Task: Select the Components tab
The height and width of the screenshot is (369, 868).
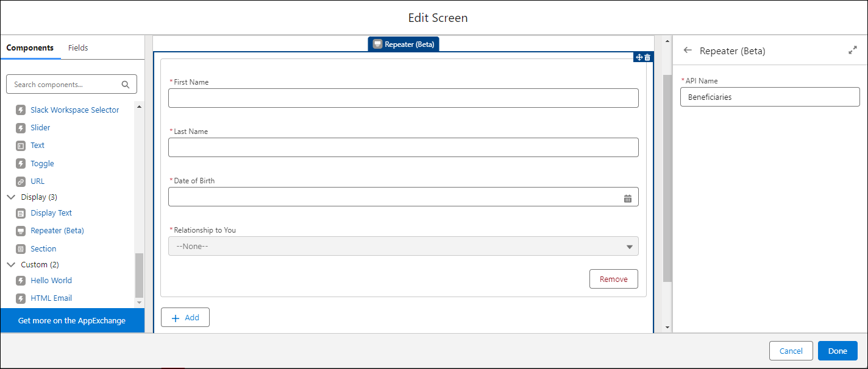Action: (30, 47)
